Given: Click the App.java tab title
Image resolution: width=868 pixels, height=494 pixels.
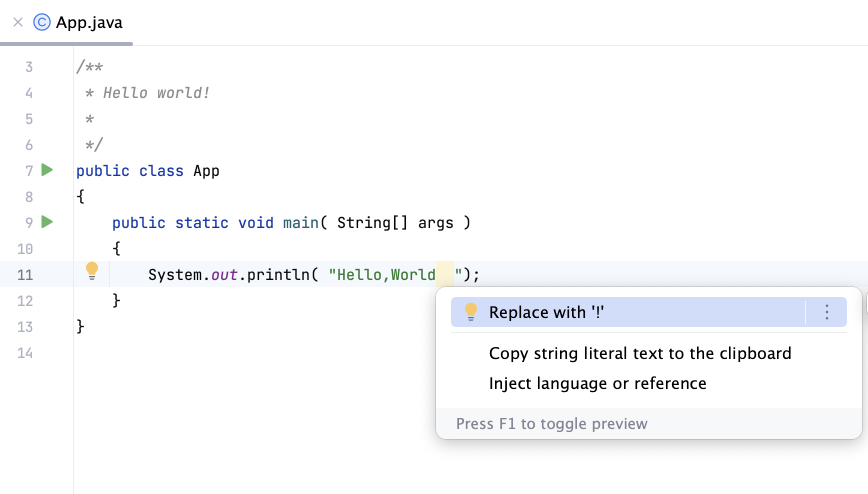Looking at the screenshot, I should point(89,22).
